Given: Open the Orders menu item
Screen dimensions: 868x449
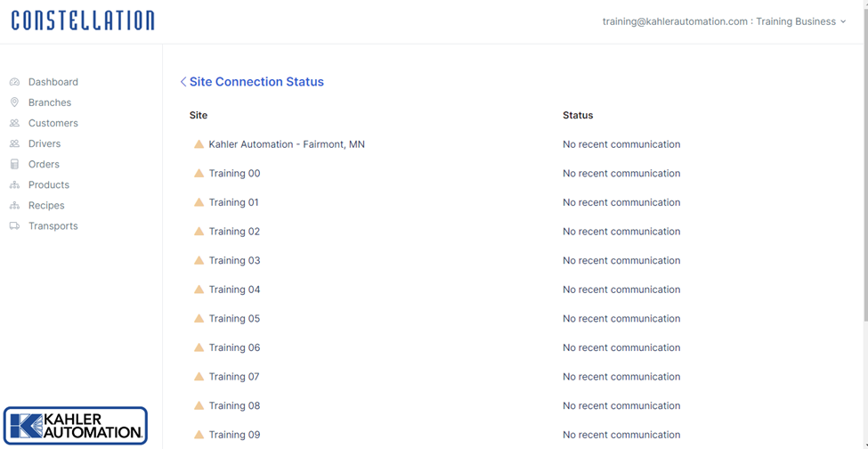Looking at the screenshot, I should point(44,164).
